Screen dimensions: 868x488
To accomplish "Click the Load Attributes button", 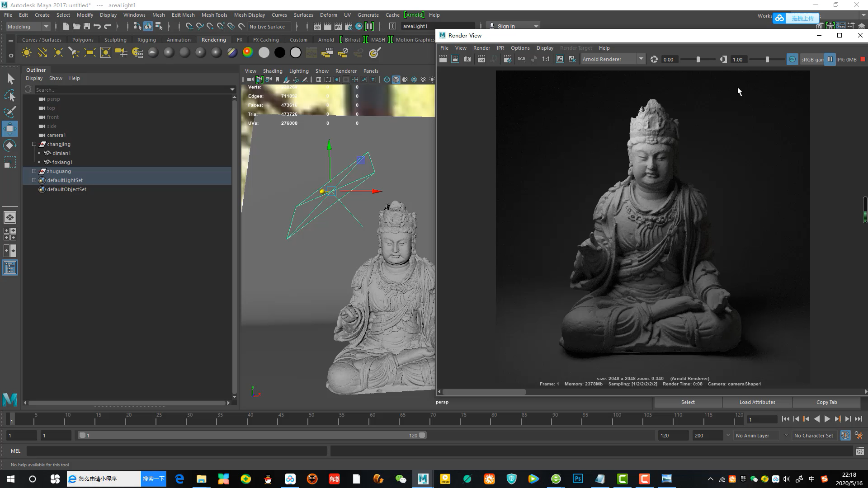I will pyautogui.click(x=757, y=402).
